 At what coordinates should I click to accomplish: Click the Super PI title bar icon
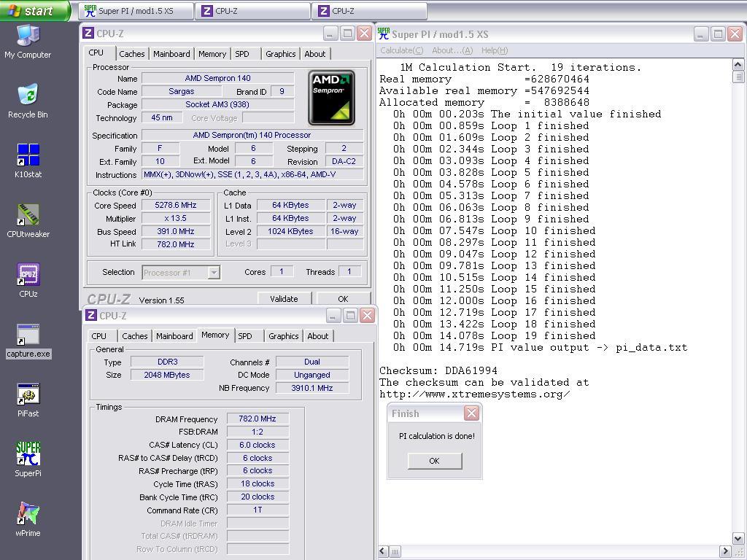click(384, 34)
